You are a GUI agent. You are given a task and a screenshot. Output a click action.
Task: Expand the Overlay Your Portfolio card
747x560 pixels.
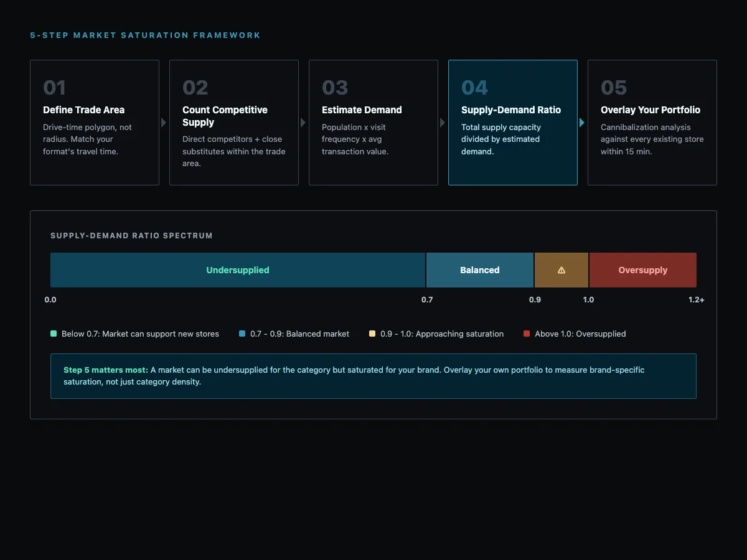coord(652,122)
